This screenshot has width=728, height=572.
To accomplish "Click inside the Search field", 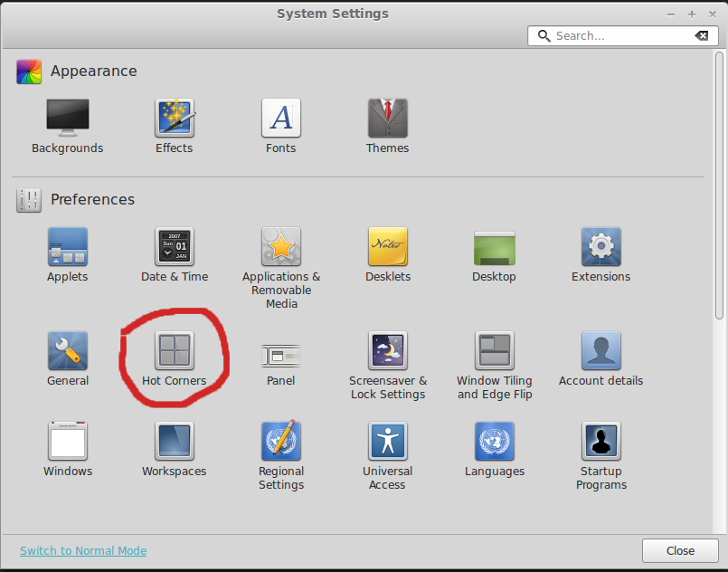I will tap(622, 35).
